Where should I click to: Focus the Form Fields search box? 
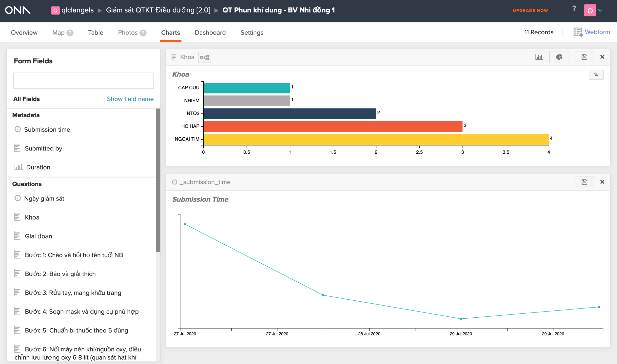click(x=83, y=81)
